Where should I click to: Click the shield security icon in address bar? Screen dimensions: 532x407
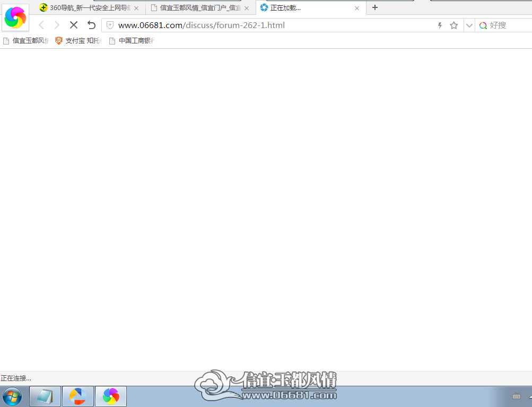point(110,25)
